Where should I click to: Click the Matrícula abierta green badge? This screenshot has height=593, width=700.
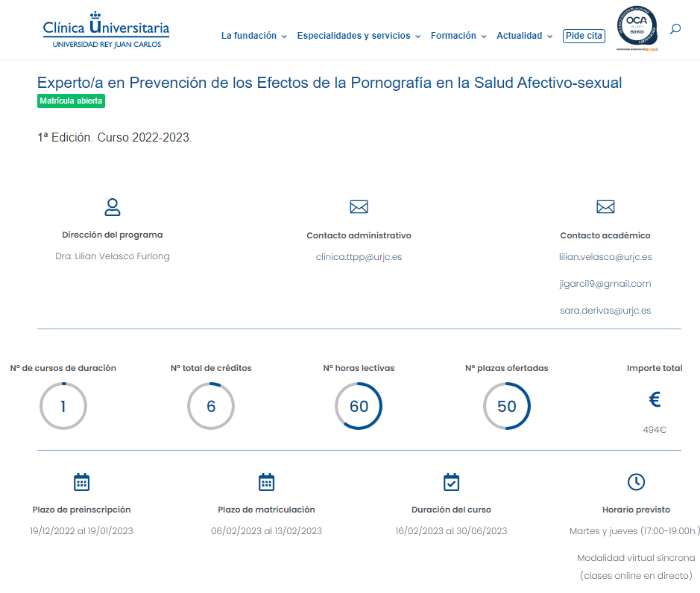pos(71,101)
